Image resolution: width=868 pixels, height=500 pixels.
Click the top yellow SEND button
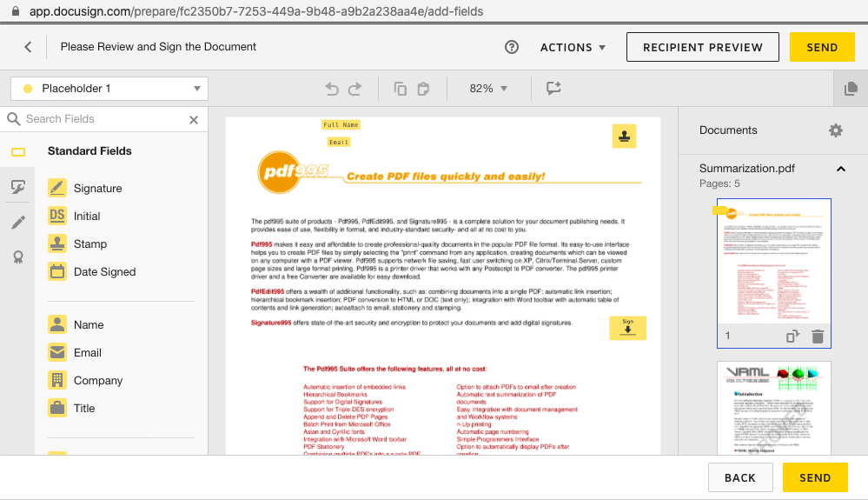(821, 47)
